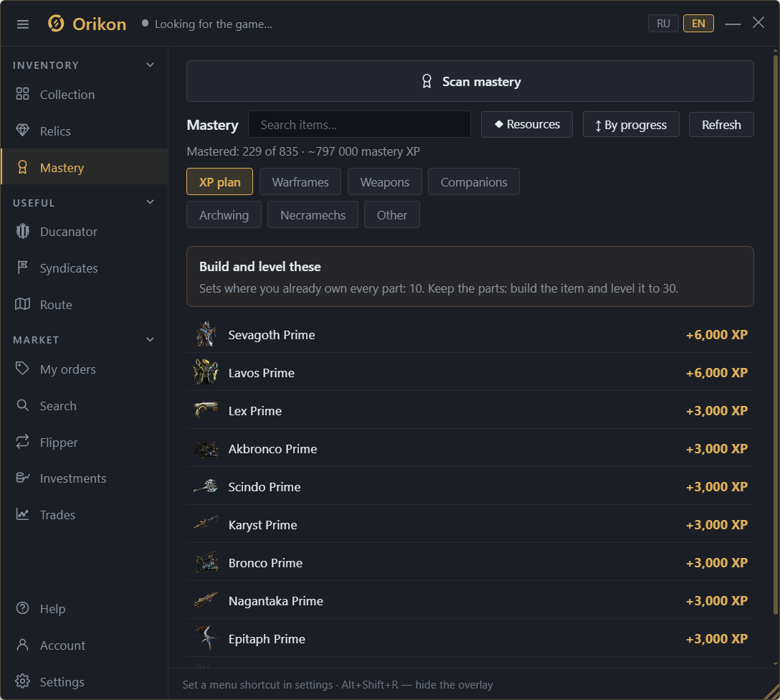Collapse the USEFUL section

(x=151, y=202)
